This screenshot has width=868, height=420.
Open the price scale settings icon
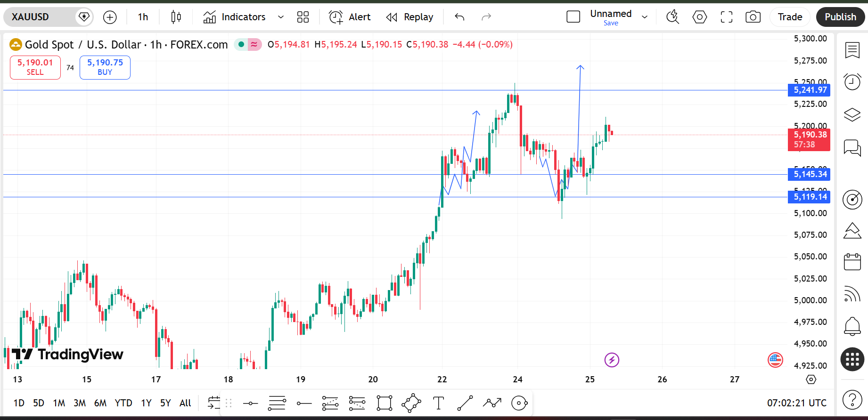tap(811, 380)
